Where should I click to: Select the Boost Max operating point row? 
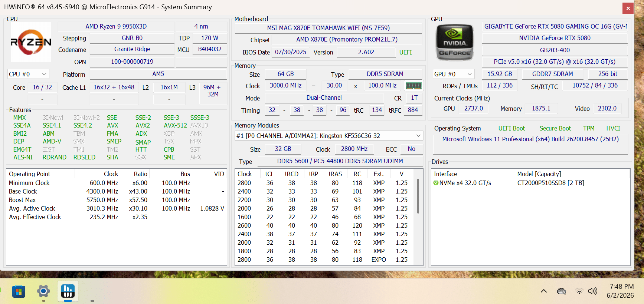tap(117, 200)
